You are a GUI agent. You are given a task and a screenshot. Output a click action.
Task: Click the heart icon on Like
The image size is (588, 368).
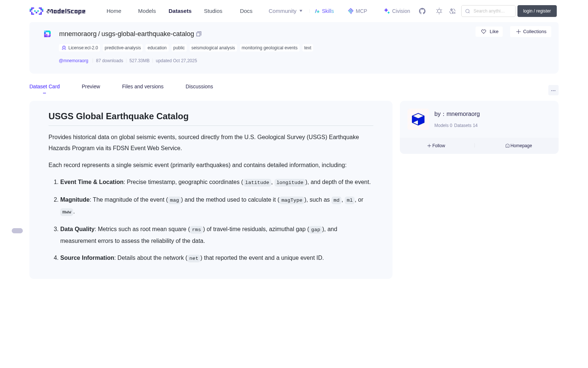pyautogui.click(x=484, y=32)
